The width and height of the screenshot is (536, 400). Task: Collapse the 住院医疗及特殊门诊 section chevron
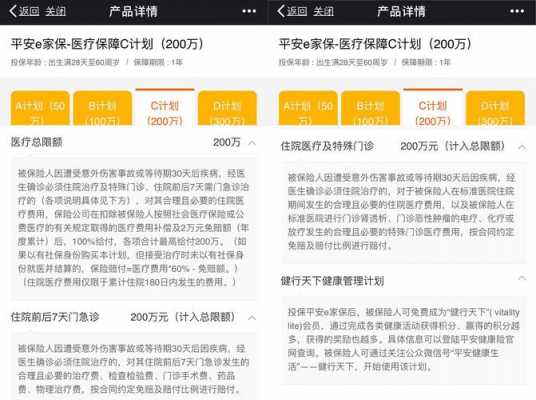522,147
